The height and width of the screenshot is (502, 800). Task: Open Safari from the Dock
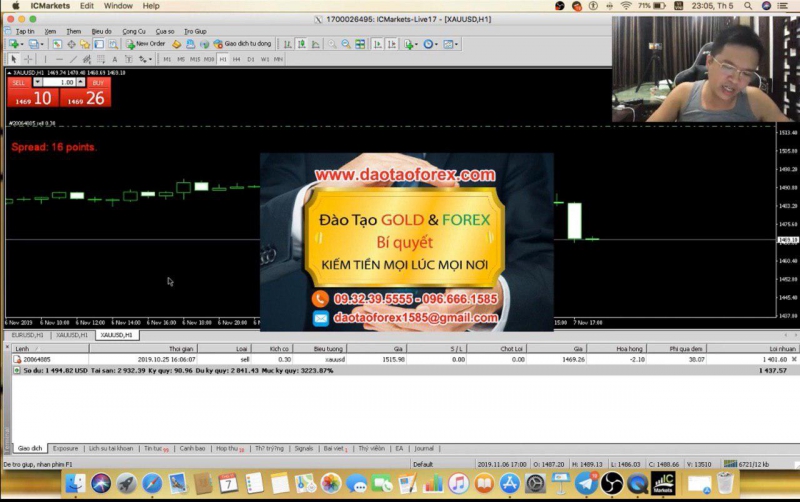[x=152, y=483]
